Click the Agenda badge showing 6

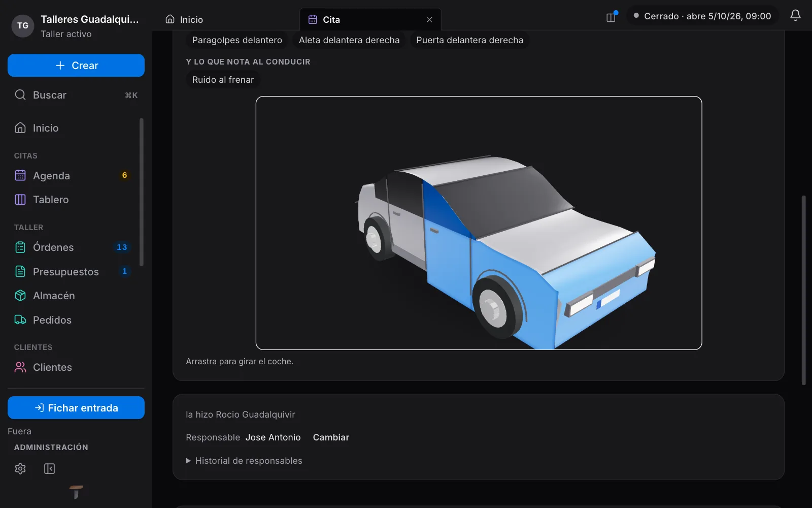124,175
